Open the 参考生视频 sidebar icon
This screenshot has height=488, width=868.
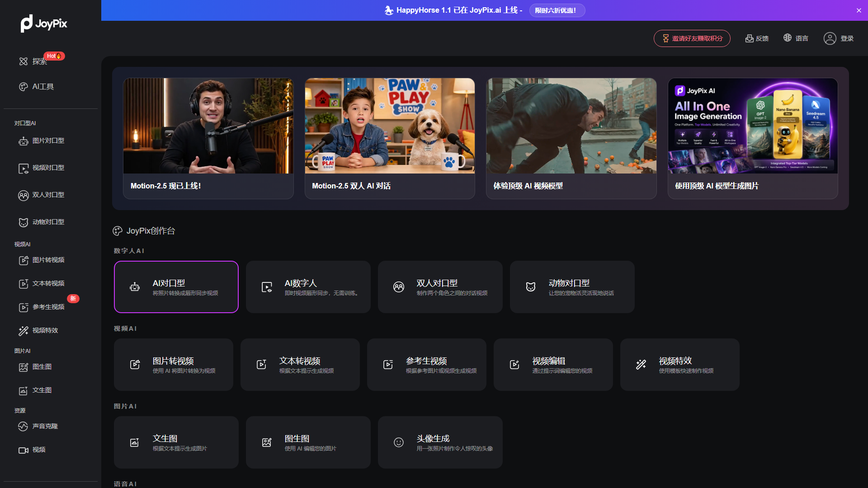click(x=24, y=307)
